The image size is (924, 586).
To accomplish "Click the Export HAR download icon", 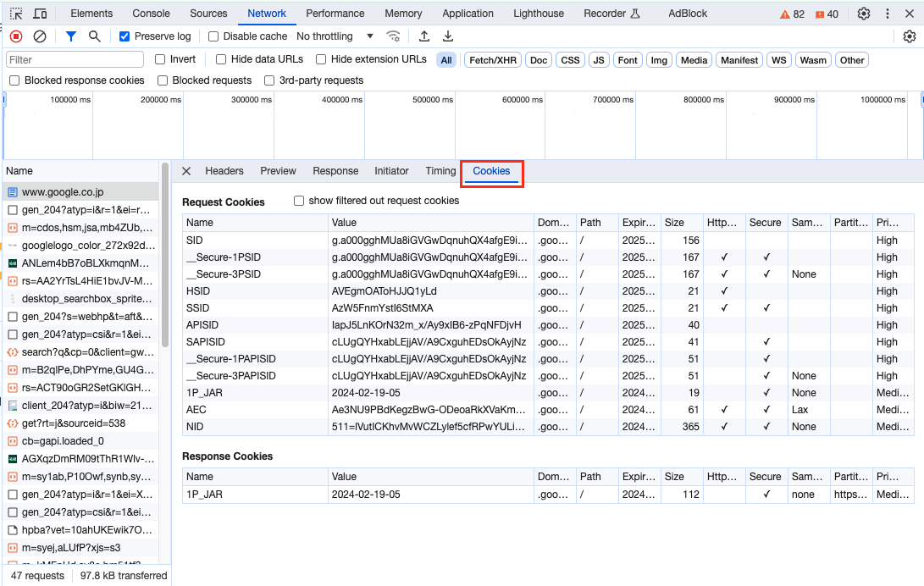I will coord(448,36).
